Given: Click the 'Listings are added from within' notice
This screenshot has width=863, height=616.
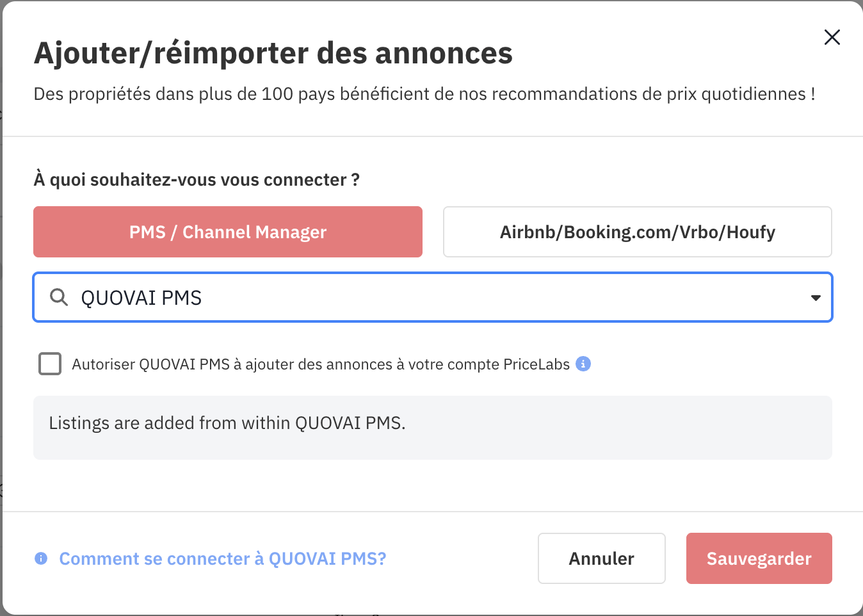Looking at the screenshot, I should 227,423.
